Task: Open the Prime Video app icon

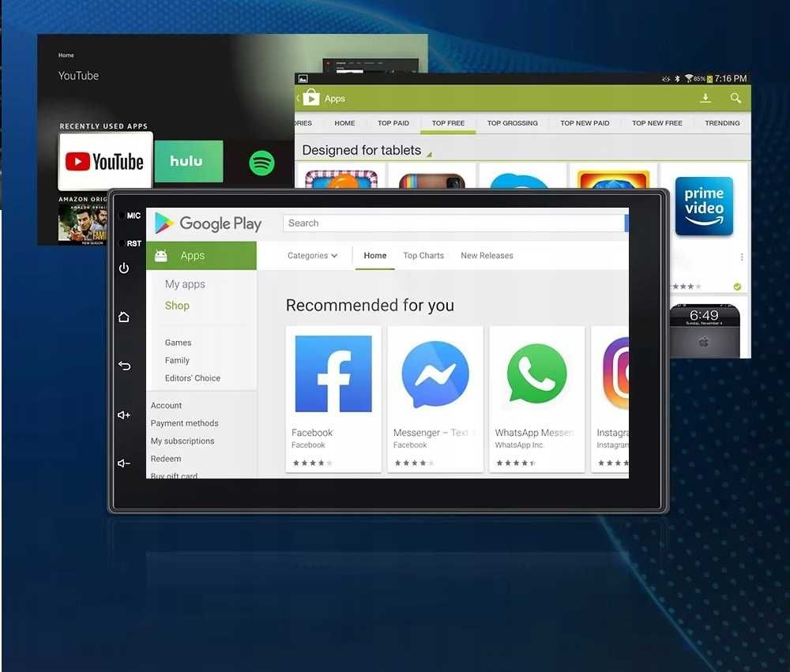Action: coord(705,206)
